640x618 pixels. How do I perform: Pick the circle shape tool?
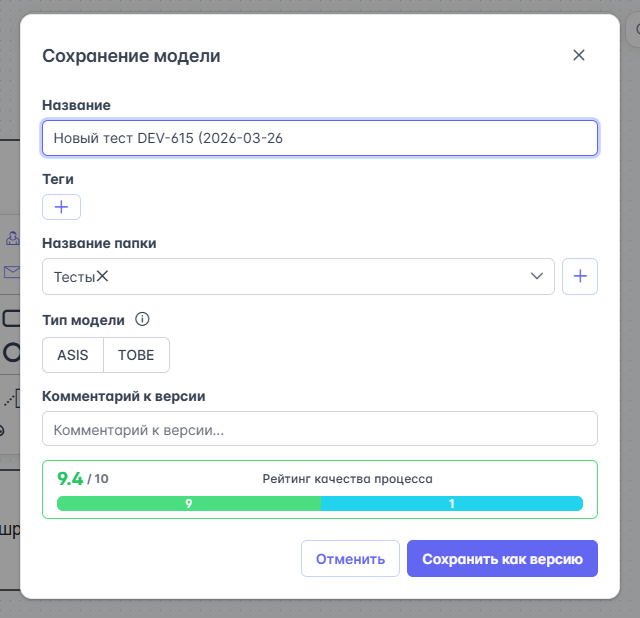point(12,352)
